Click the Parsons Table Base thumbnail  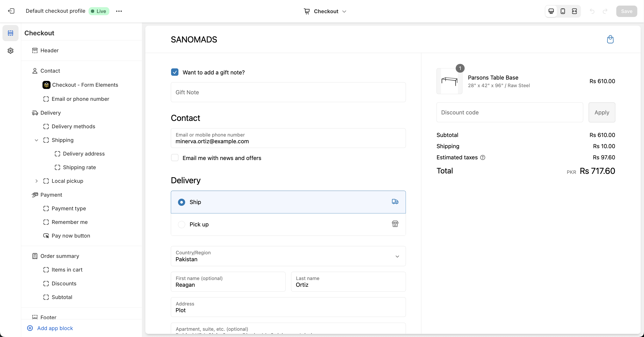pyautogui.click(x=449, y=81)
